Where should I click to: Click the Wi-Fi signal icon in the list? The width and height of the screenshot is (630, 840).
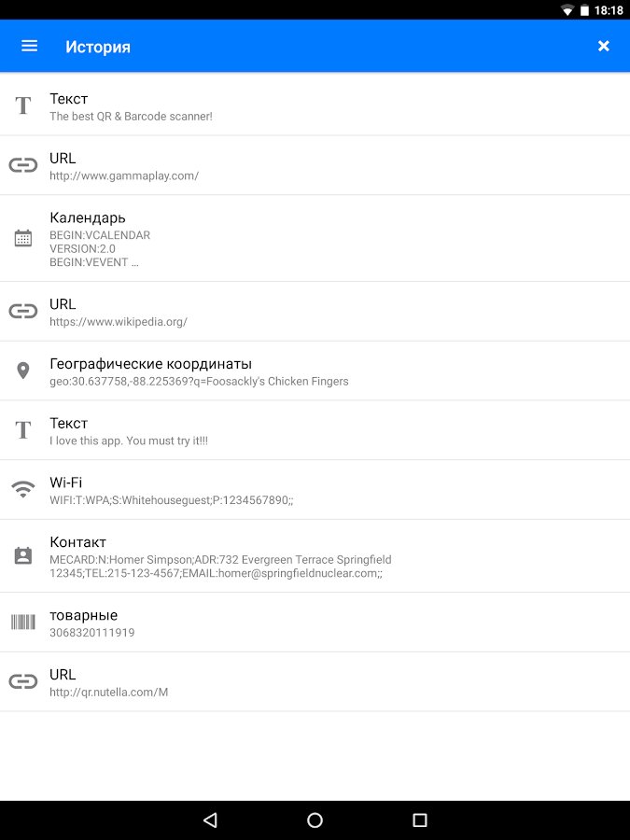(x=23, y=489)
